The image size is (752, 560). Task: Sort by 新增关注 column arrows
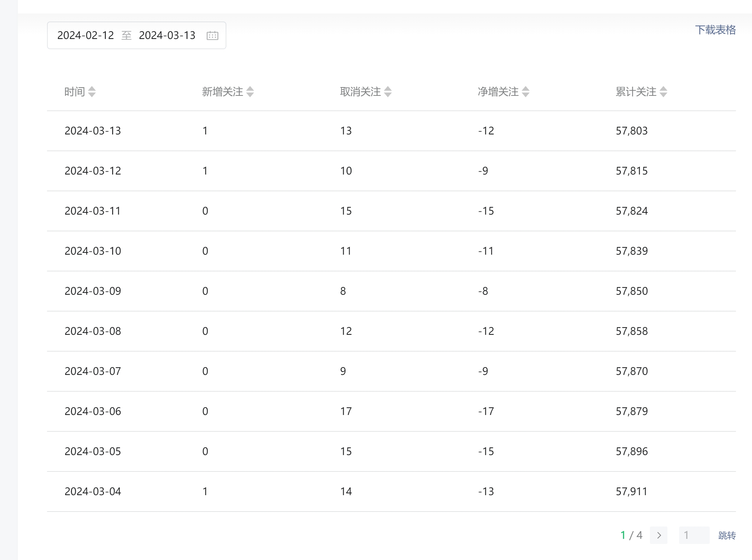click(250, 92)
